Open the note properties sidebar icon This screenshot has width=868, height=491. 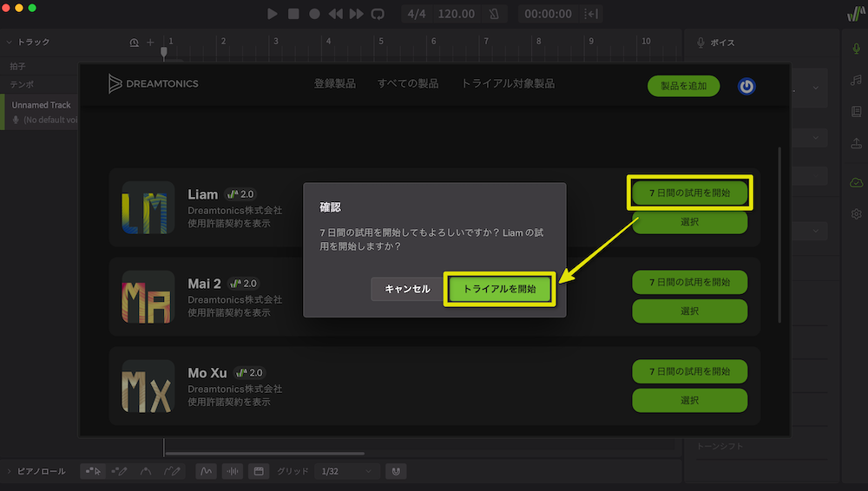pos(857,81)
